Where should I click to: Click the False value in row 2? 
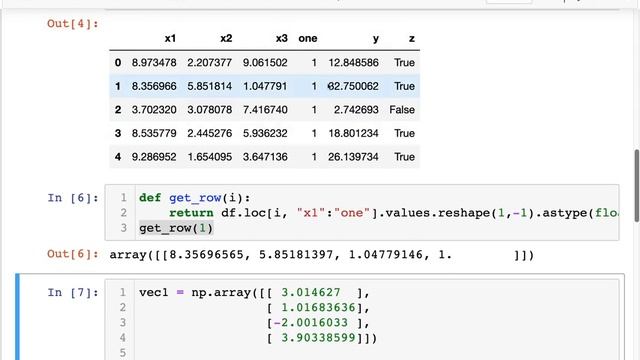(402, 110)
